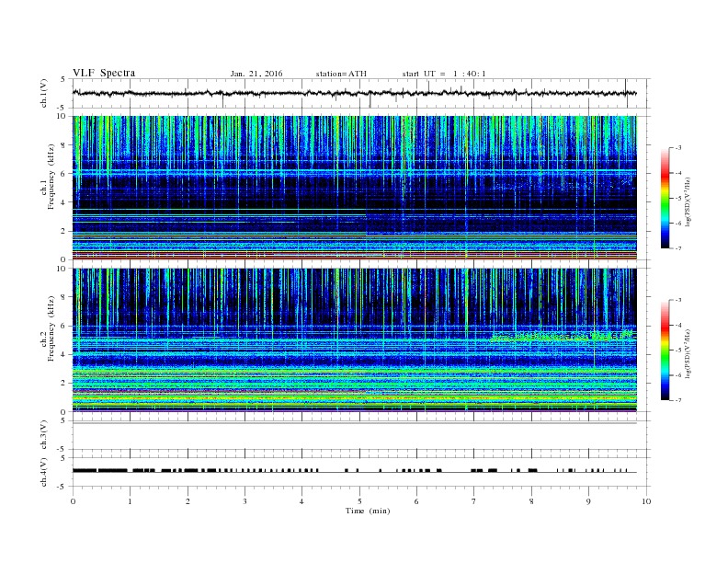Click the "ch.1(V)" waveform axis label
This screenshot has width=728, height=563.
[44, 93]
